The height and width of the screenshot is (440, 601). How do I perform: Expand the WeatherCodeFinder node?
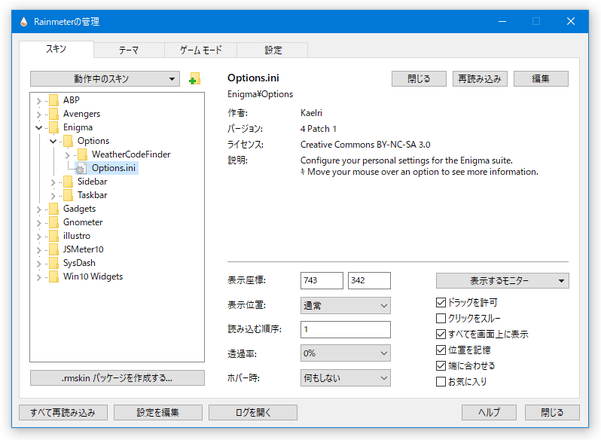click(67, 155)
